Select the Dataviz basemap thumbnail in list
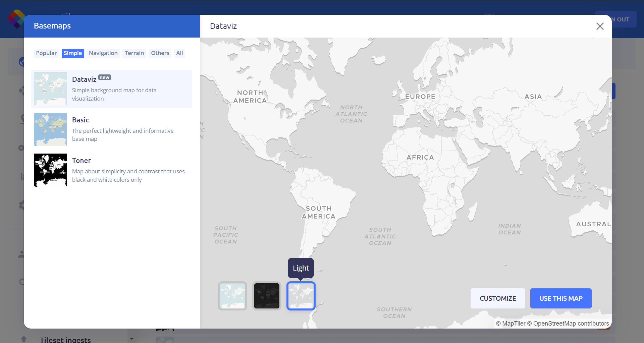The width and height of the screenshot is (644, 343). pos(50,89)
